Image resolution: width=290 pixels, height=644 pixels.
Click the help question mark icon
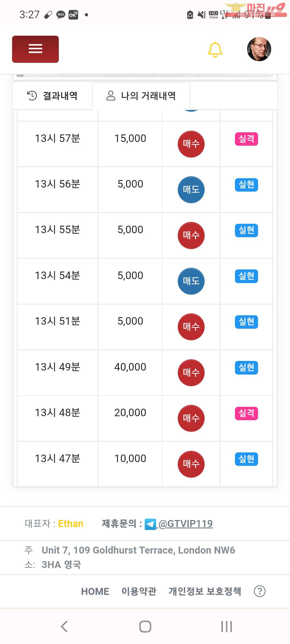coord(260,591)
